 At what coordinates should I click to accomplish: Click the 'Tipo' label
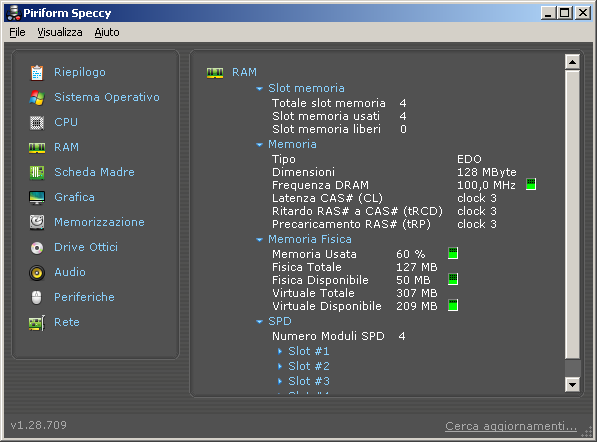pos(284,159)
